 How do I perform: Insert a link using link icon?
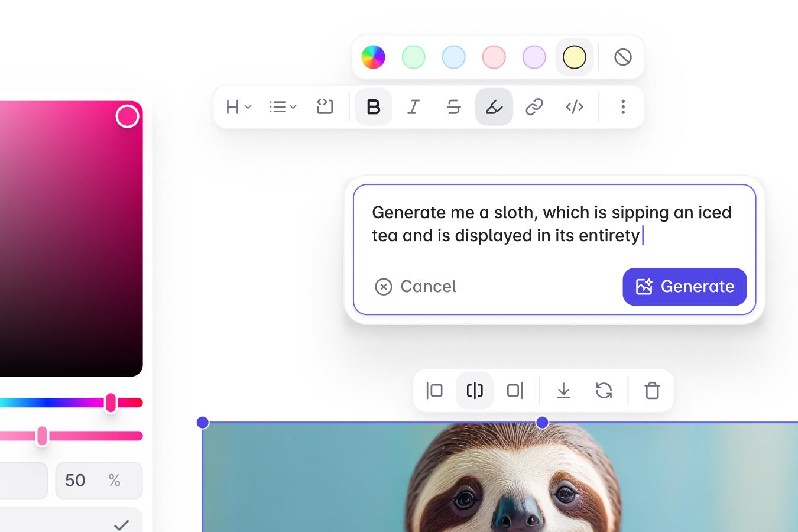(x=534, y=107)
